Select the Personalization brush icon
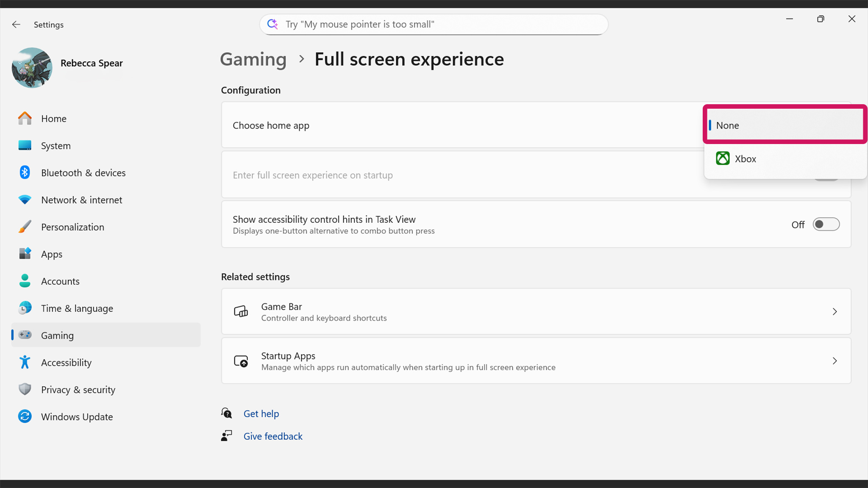This screenshot has height=488, width=868. (25, 227)
